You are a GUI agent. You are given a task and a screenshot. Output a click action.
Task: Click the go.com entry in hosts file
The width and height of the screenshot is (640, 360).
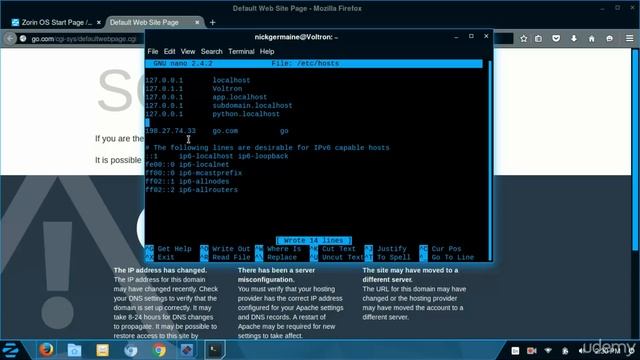(x=225, y=131)
